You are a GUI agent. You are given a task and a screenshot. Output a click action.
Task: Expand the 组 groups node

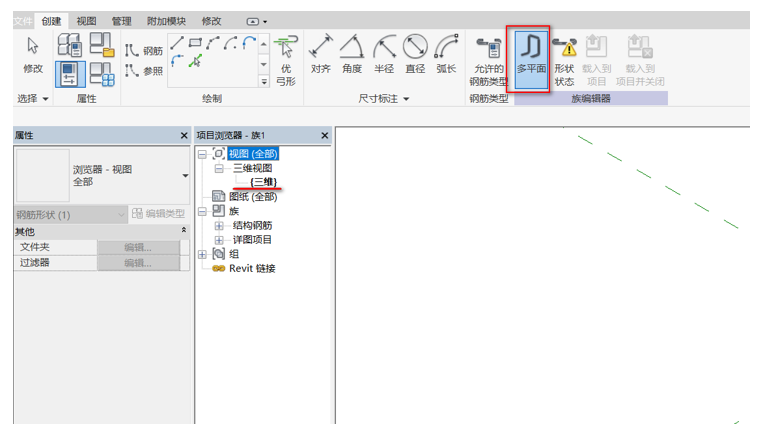pos(203,254)
